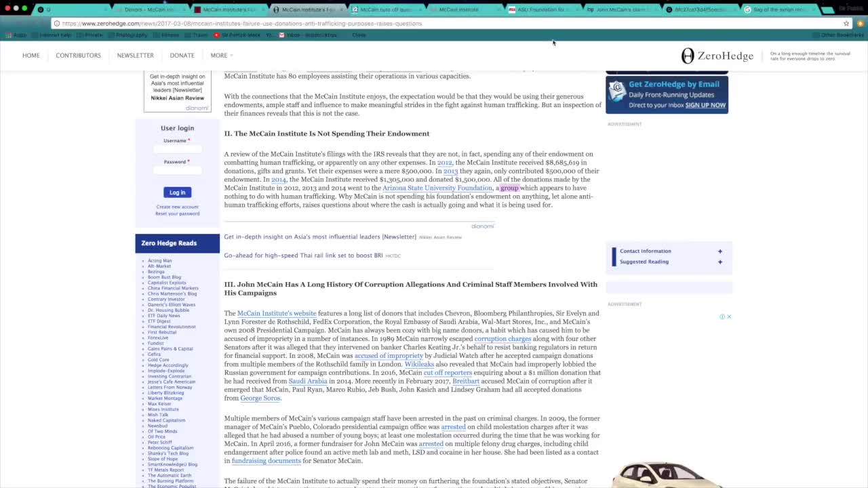The height and width of the screenshot is (488, 868).
Task: Open Boom Bust Blog link
Action: pyautogui.click(x=165, y=277)
